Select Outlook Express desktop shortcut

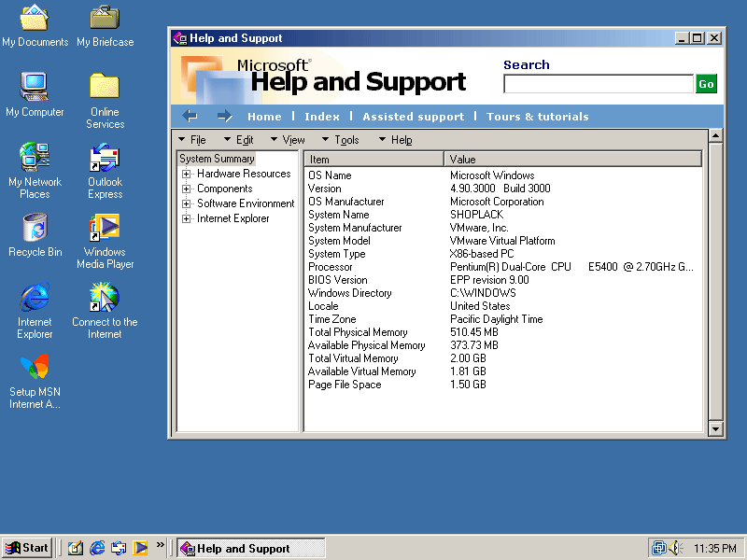(x=105, y=171)
